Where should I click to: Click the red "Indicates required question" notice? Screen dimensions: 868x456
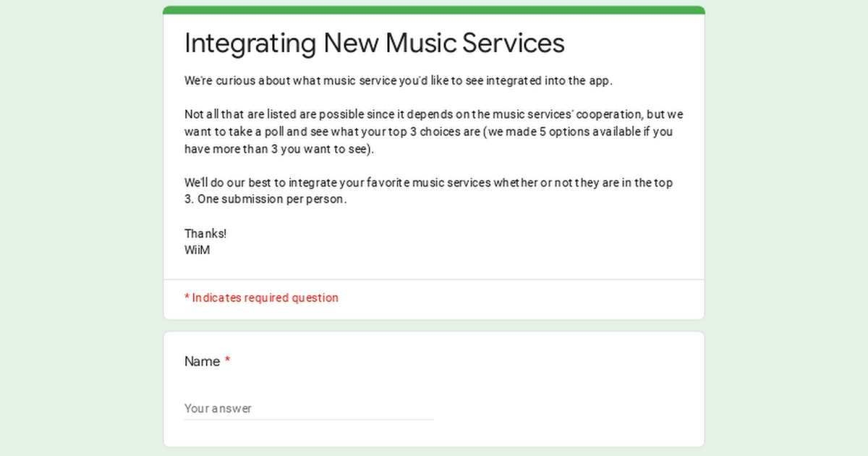tap(265, 297)
